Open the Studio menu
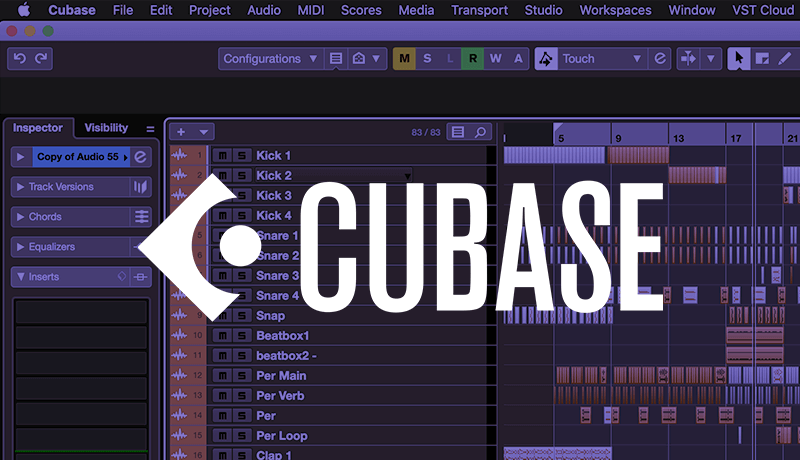The image size is (800, 460). (543, 10)
